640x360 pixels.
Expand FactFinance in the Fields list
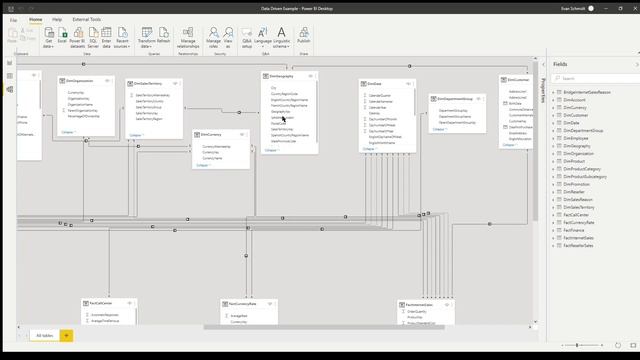click(553, 230)
